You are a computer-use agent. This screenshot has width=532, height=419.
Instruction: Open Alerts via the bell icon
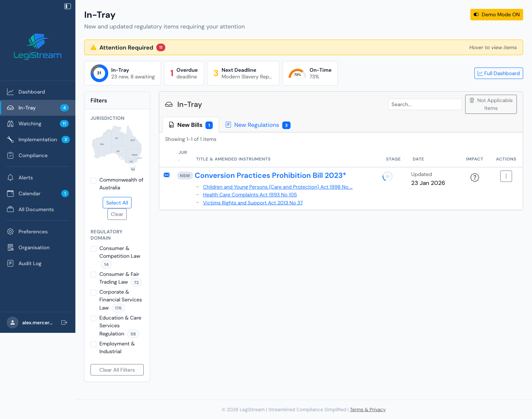pos(11,178)
